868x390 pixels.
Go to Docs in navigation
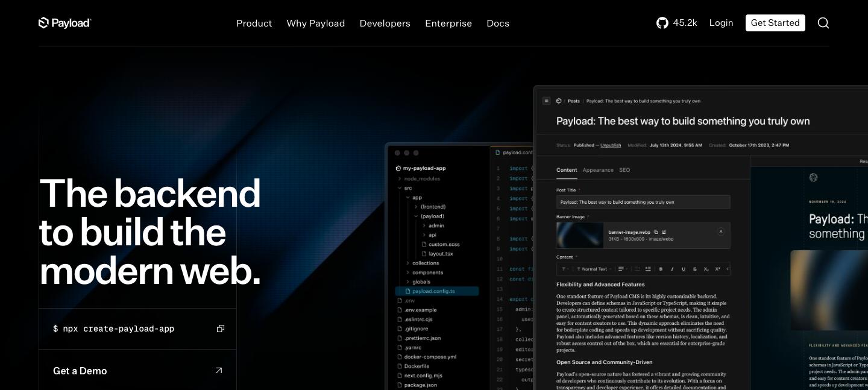click(x=498, y=23)
